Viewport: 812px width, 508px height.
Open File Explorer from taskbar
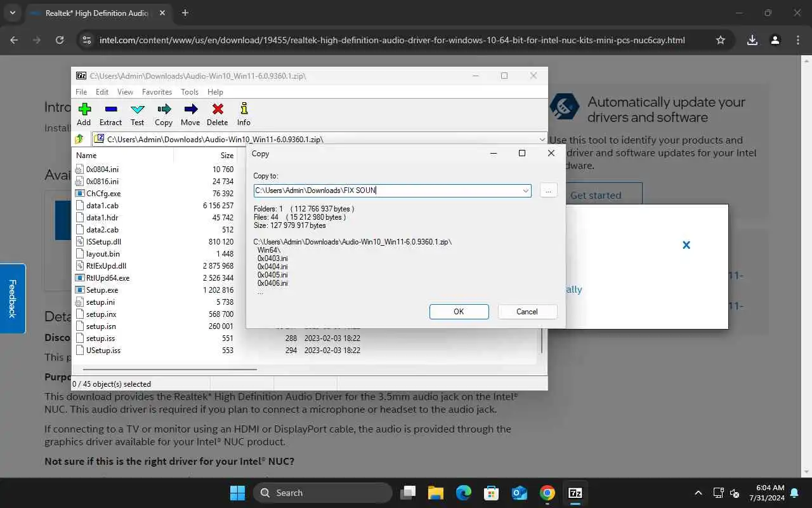pyautogui.click(x=435, y=493)
